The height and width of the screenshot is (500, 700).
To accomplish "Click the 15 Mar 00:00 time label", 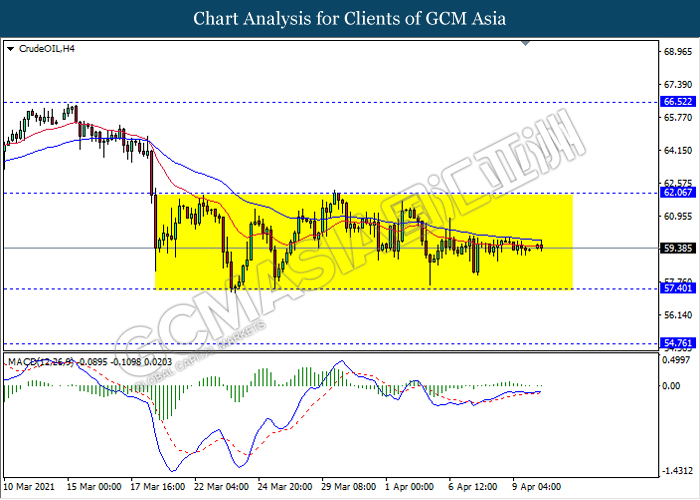I will [x=94, y=486].
